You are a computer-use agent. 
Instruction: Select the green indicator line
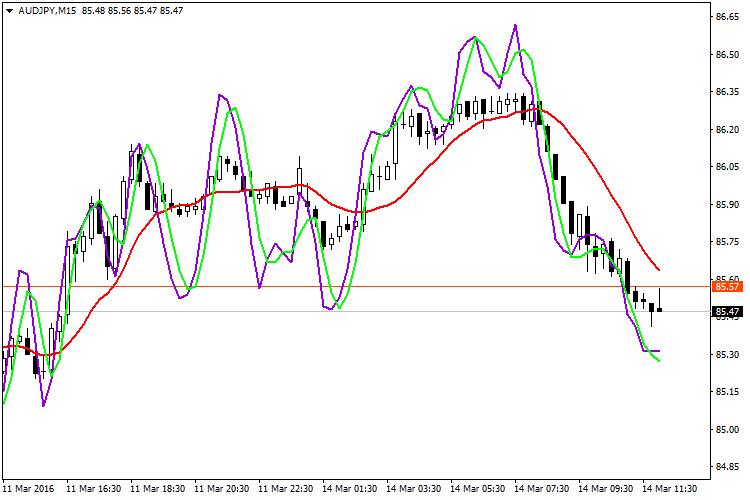(233, 109)
